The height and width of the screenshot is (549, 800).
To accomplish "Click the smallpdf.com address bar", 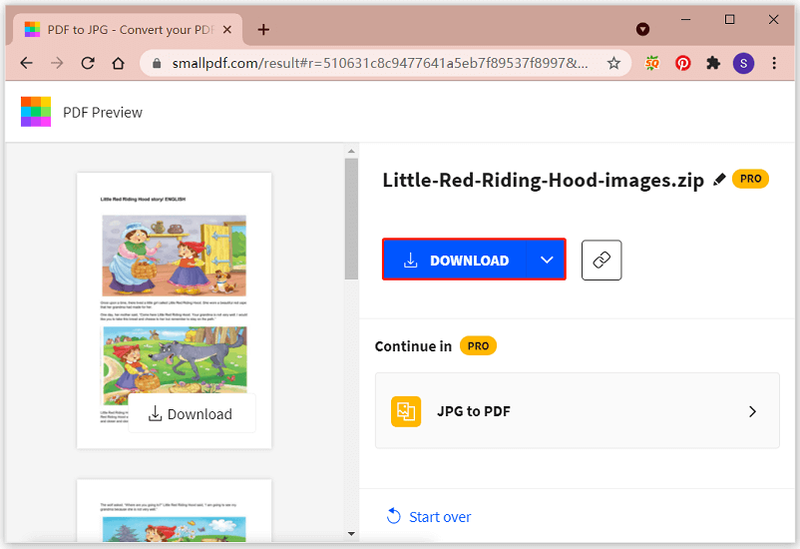I will coord(380,63).
